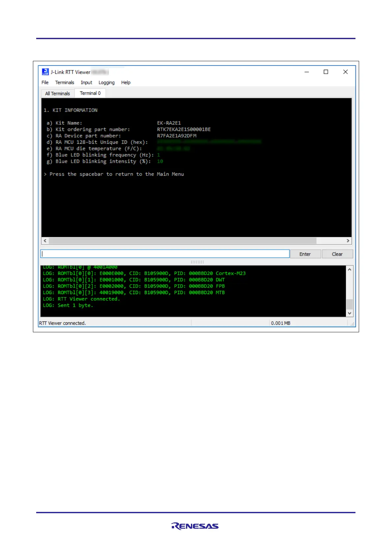Select the Terminal 0 tab
Image resolution: width=392 pixels, height=554 pixels.
(90, 93)
